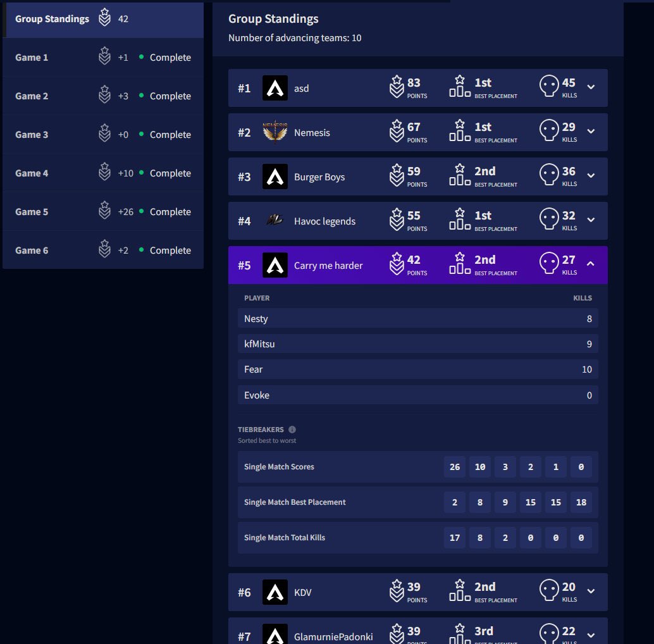
Task: Click the points badge icon for KDV
Action: 397,591
